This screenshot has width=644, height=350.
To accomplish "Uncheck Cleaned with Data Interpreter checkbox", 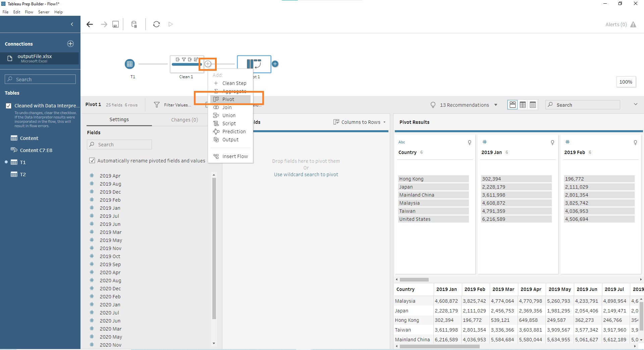I will point(9,106).
